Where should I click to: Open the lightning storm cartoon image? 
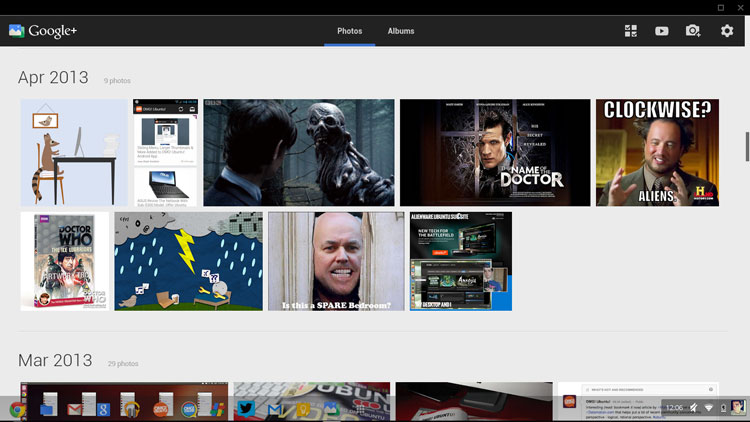click(188, 261)
